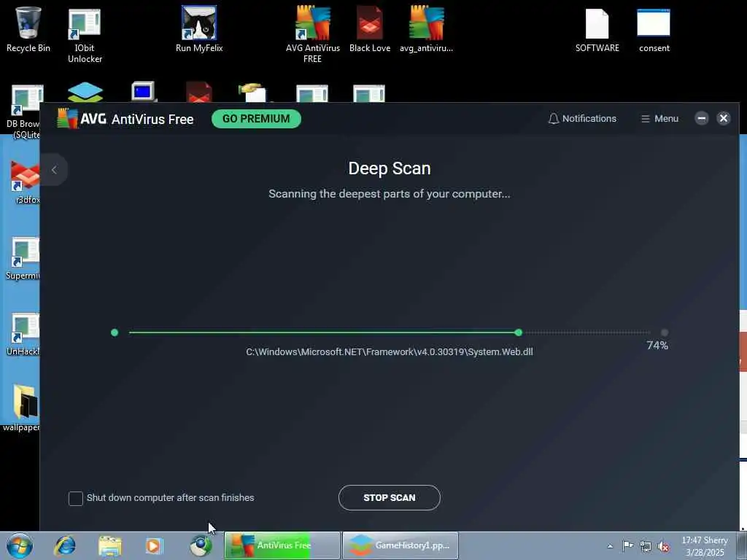Image resolution: width=747 pixels, height=560 pixels.
Task: Click the muted volume tray icon
Action: [663, 546]
